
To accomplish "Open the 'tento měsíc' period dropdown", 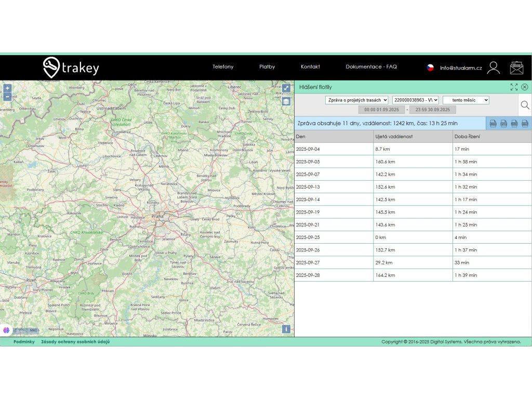I will [x=465, y=100].
